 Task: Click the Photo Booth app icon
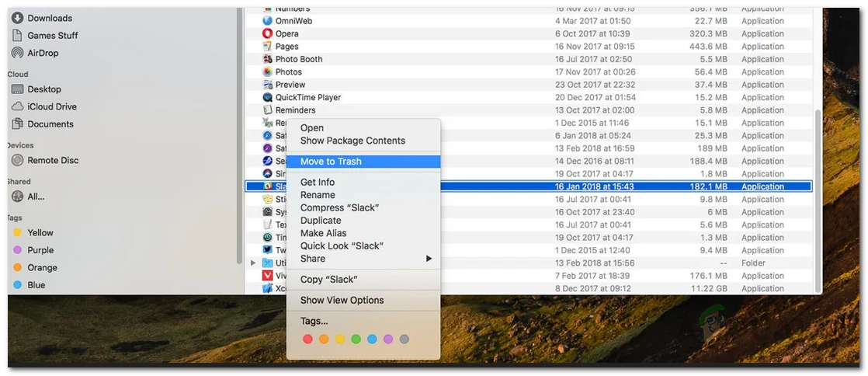pyautogui.click(x=267, y=59)
